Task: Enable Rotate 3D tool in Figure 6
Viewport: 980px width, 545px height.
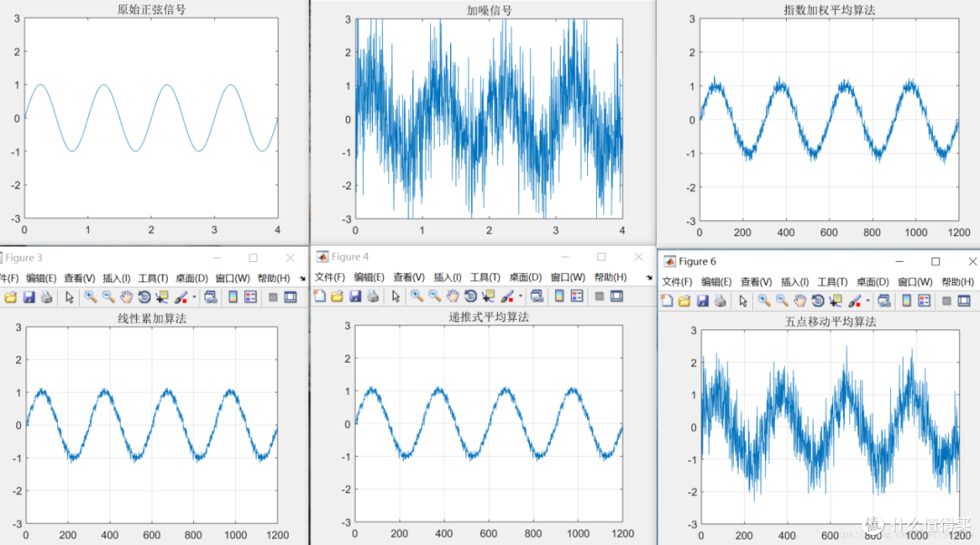Action: 818,301
